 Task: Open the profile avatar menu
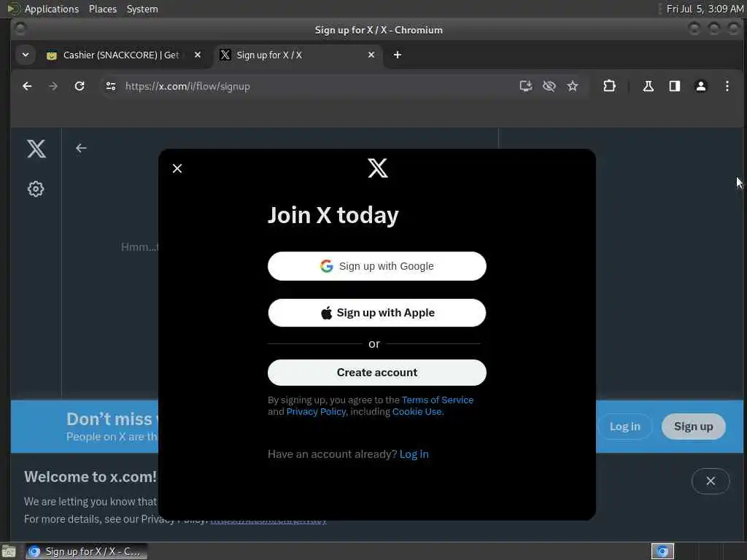coord(701,86)
